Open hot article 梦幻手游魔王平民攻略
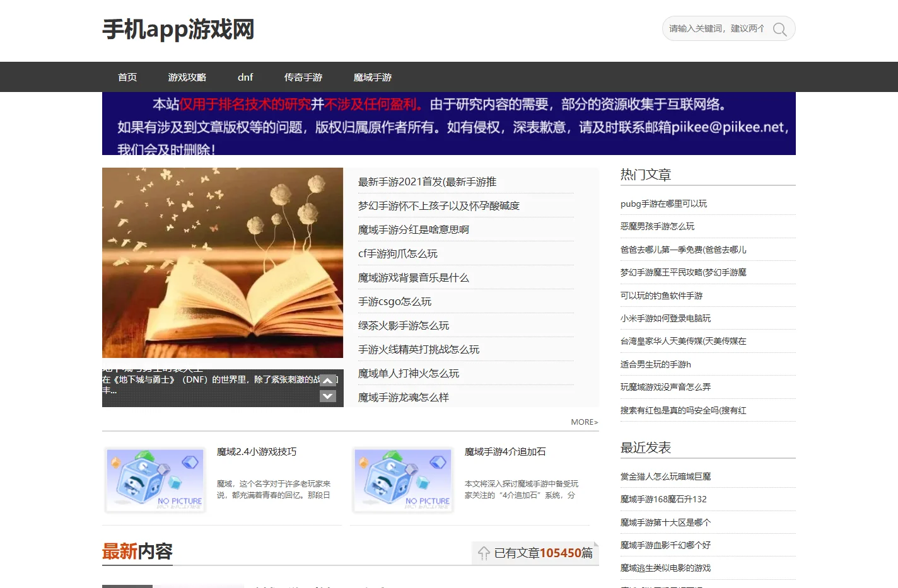 coord(684,272)
